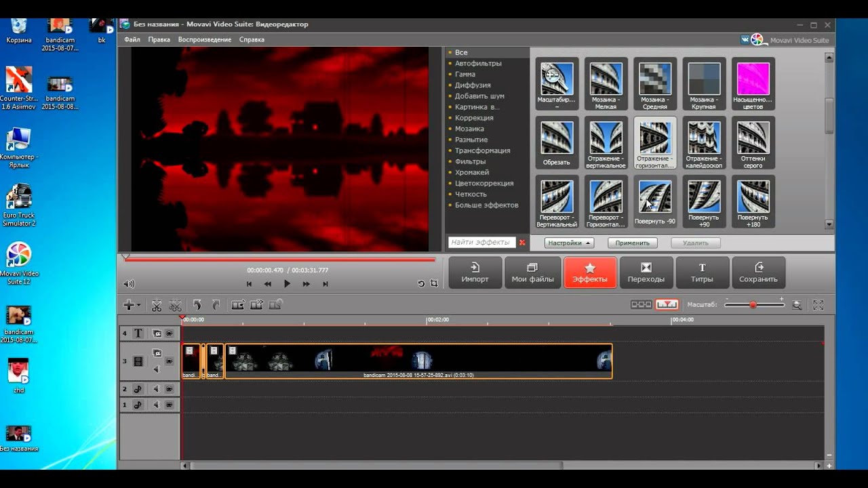Switch to the Переходы tab

point(646,272)
